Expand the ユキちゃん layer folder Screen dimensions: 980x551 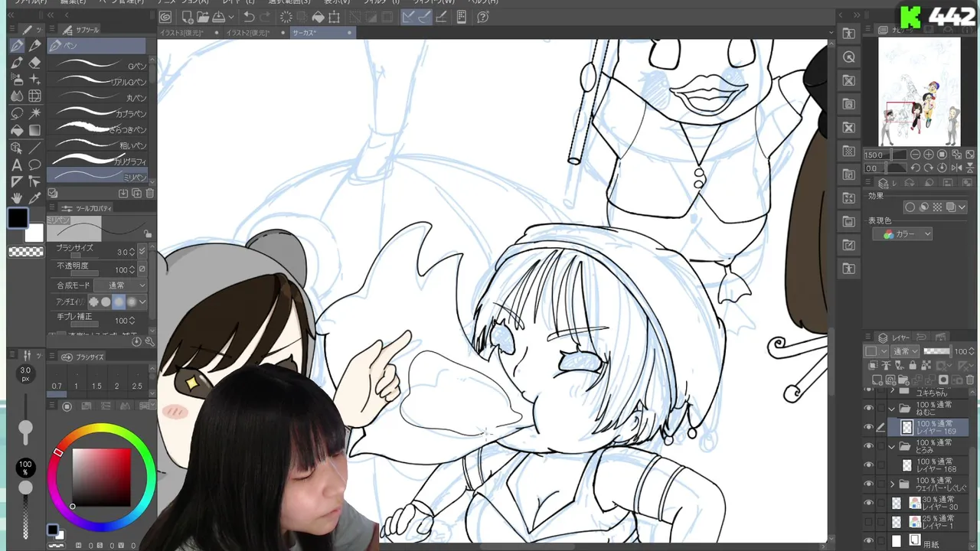click(x=892, y=390)
